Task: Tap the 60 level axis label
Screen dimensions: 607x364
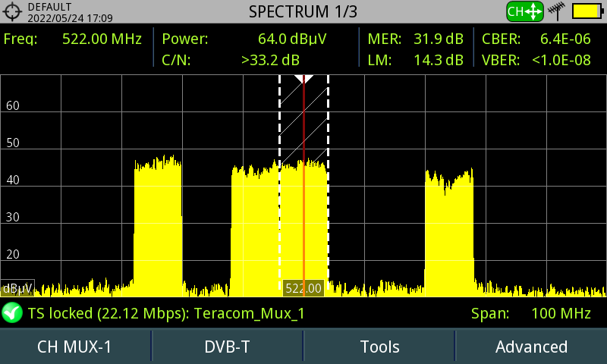Action: (x=13, y=105)
